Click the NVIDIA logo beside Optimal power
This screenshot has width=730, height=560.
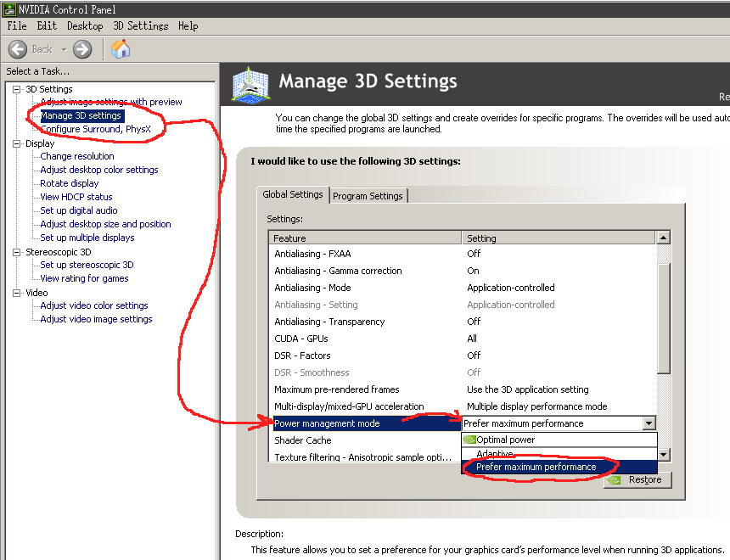tap(469, 440)
